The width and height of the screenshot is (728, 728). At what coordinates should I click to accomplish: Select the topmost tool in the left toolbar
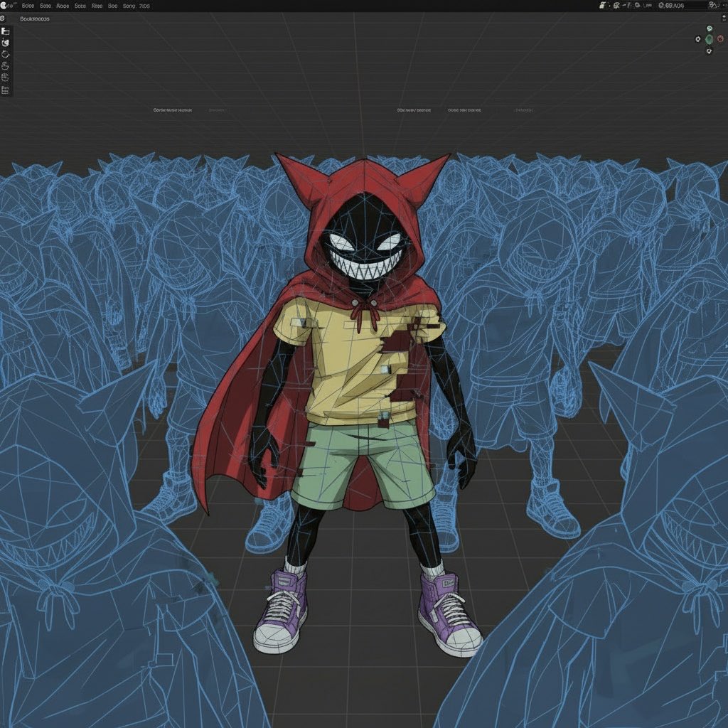[x=5, y=31]
